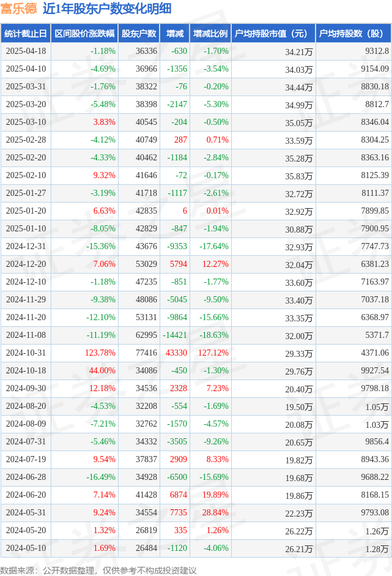Viewport: 392px width, 576px height.
Task: Click the 户均持股数（股） header
Action: (x=353, y=34)
